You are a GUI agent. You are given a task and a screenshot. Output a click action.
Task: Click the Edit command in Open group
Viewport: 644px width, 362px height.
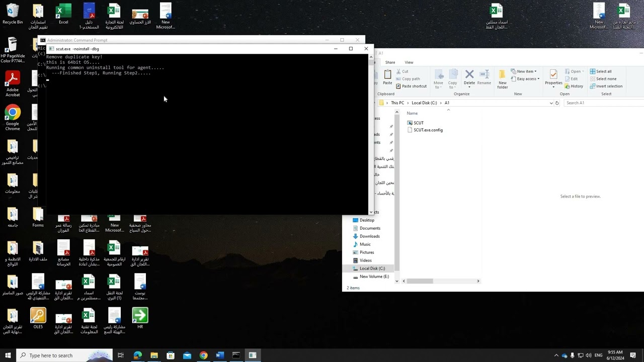pyautogui.click(x=571, y=79)
